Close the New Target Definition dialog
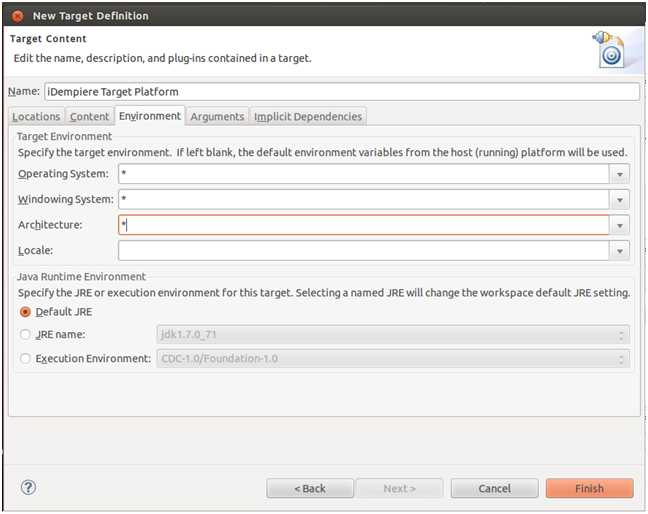Image resolution: width=648 pixels, height=514 pixels. click(x=18, y=16)
